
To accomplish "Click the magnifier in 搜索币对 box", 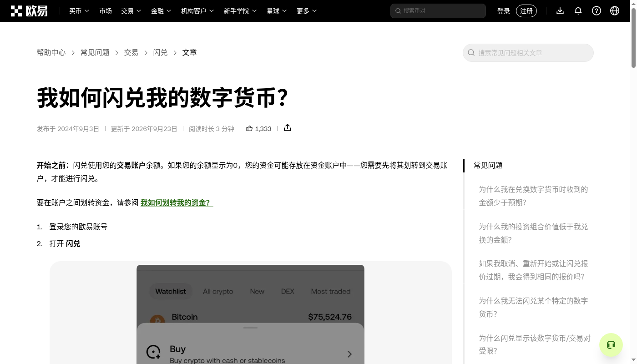I will (x=398, y=11).
